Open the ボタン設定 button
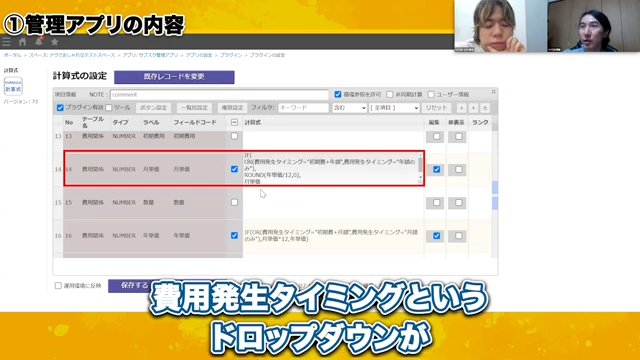This screenshot has width=640, height=360. click(153, 108)
